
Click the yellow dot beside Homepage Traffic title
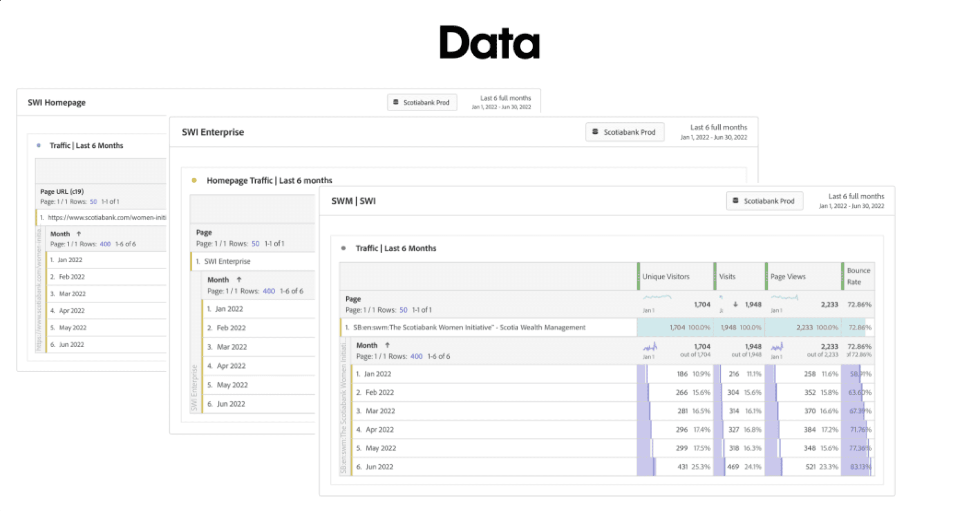coord(194,180)
